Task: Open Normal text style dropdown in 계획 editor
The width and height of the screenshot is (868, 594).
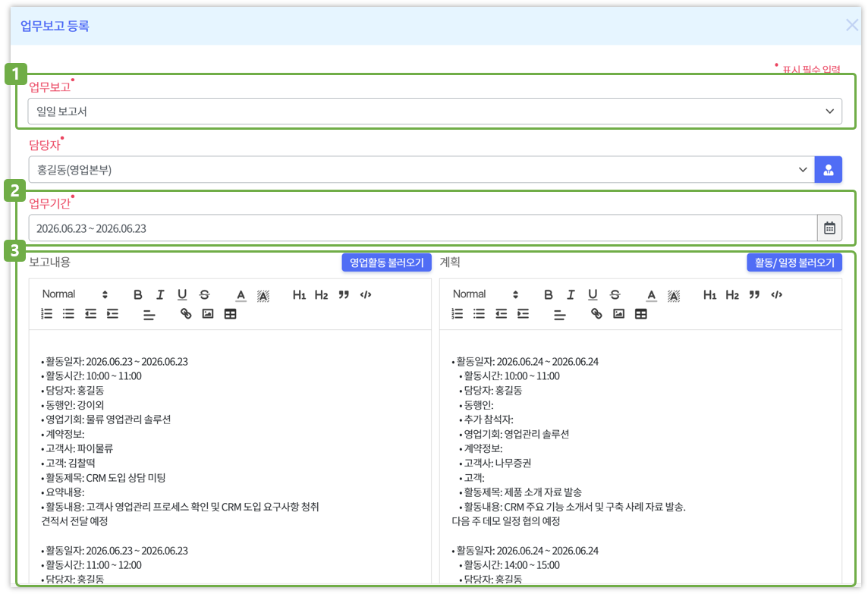Action: (x=486, y=294)
